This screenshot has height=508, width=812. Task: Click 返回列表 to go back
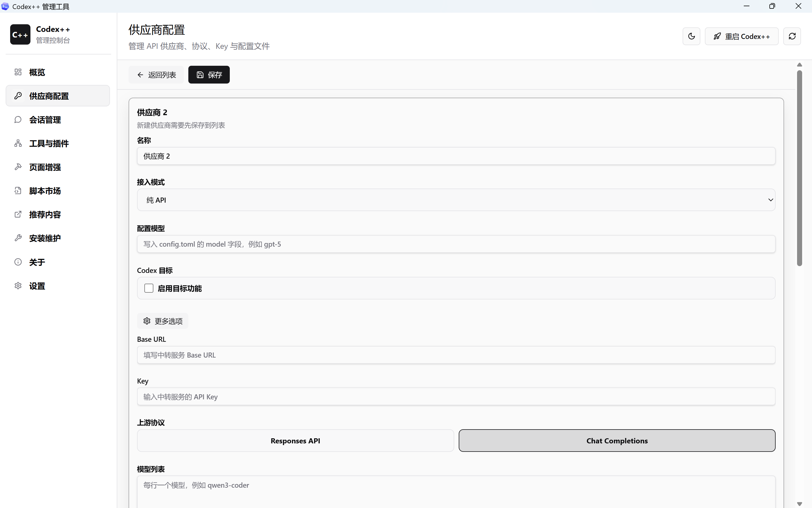click(x=156, y=75)
